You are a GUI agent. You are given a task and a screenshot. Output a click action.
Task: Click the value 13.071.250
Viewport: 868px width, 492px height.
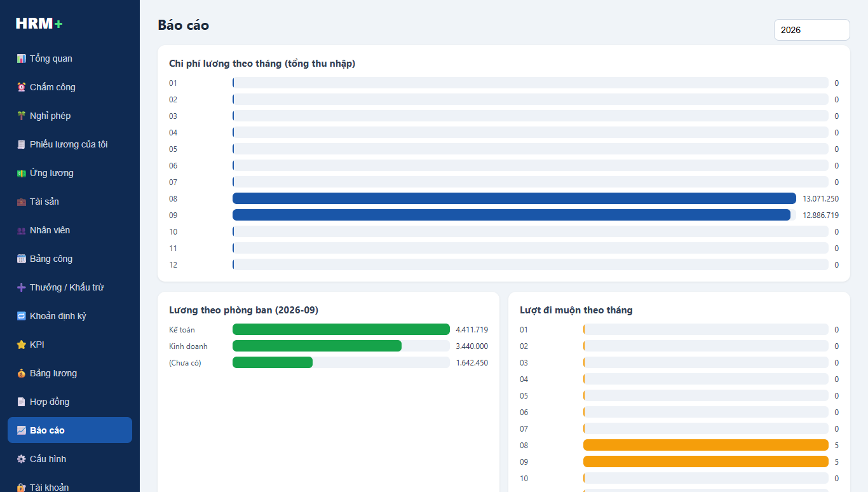[x=820, y=199]
